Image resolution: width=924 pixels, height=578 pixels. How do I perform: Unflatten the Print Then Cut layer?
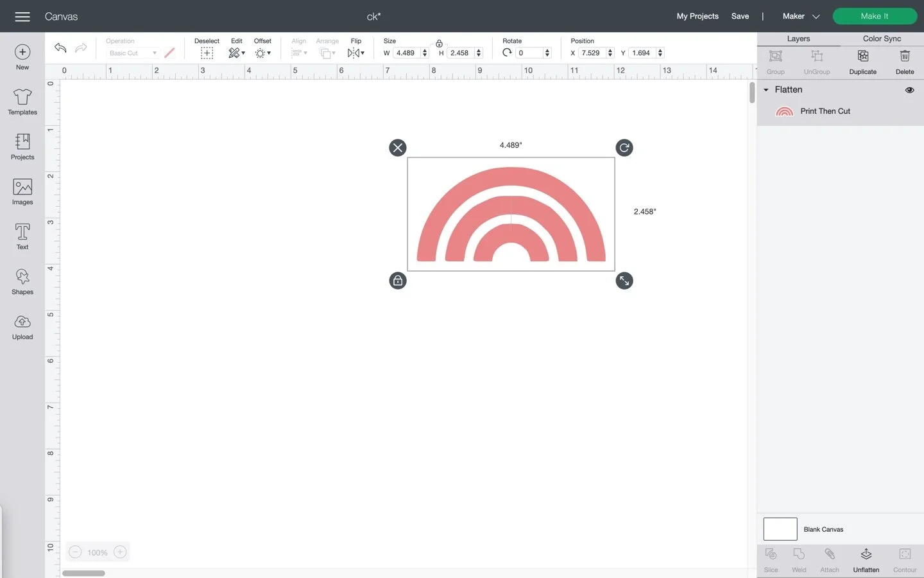click(x=866, y=559)
